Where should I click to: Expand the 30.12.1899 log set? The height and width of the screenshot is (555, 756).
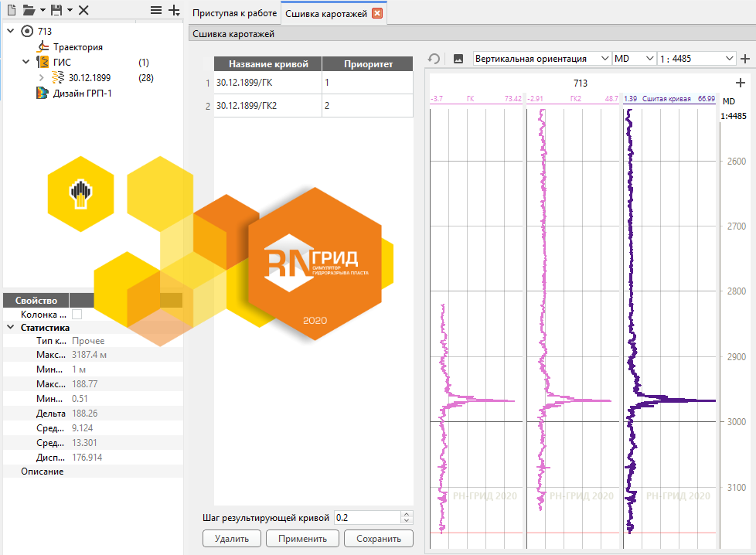(42, 77)
